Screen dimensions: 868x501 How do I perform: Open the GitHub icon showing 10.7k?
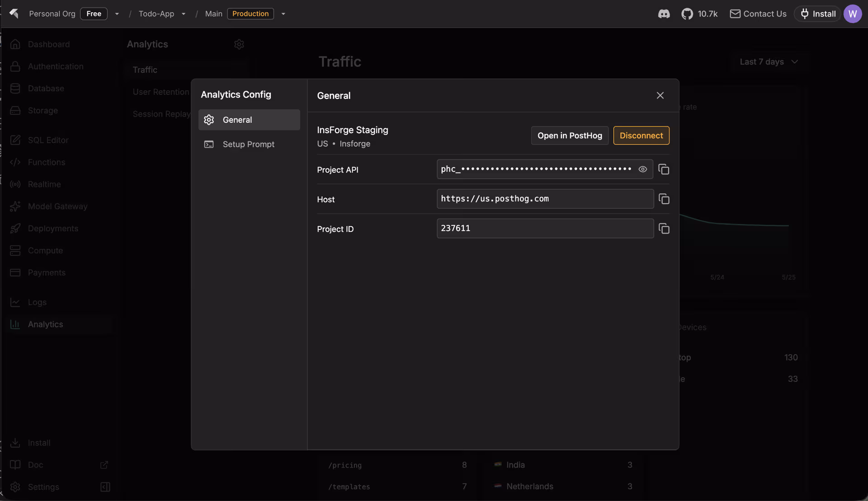(699, 14)
